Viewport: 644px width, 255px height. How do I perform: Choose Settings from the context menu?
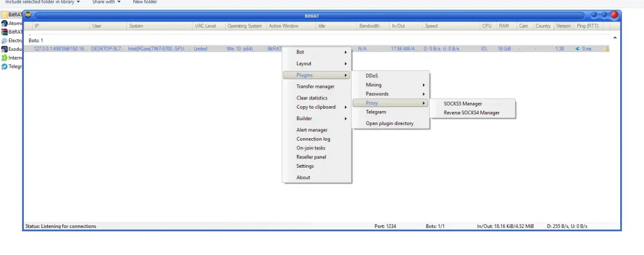click(305, 166)
